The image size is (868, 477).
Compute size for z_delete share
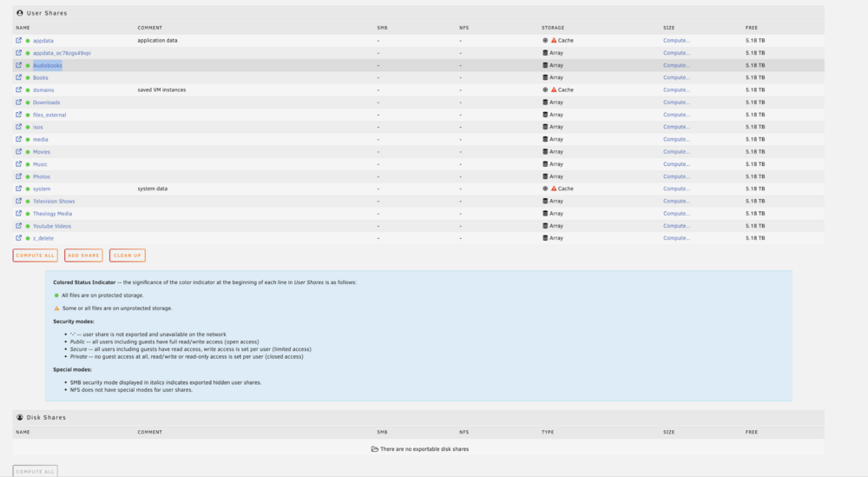click(676, 238)
